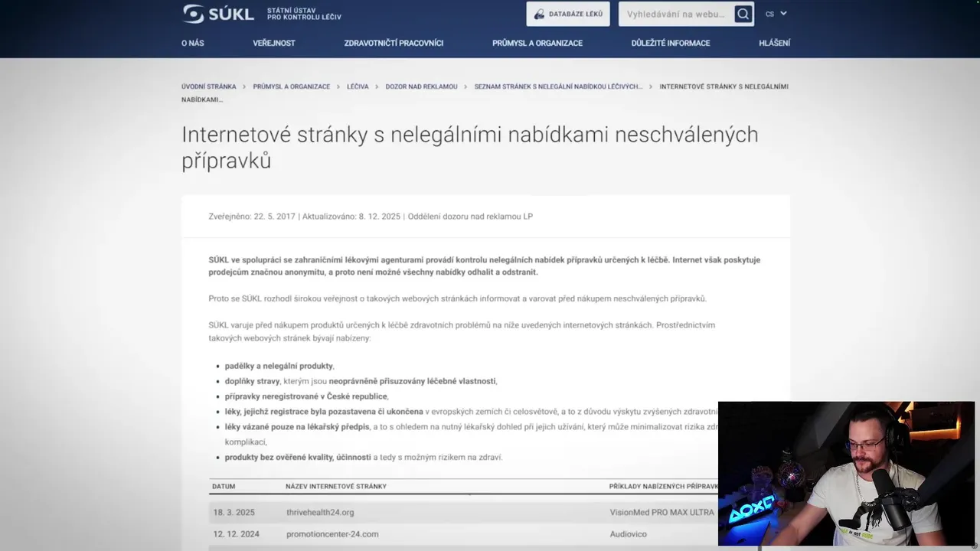980x551 pixels.
Task: Open the Důležité informace menu
Action: click(x=671, y=43)
